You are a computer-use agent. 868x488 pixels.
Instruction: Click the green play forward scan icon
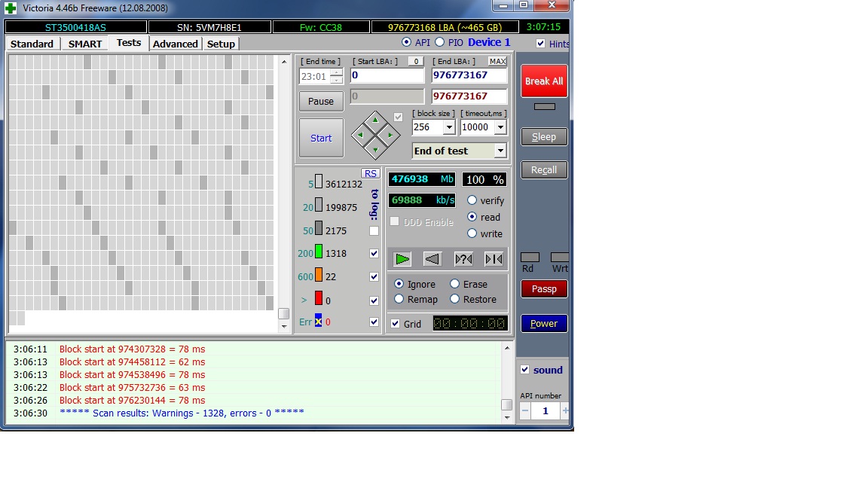[402, 259]
